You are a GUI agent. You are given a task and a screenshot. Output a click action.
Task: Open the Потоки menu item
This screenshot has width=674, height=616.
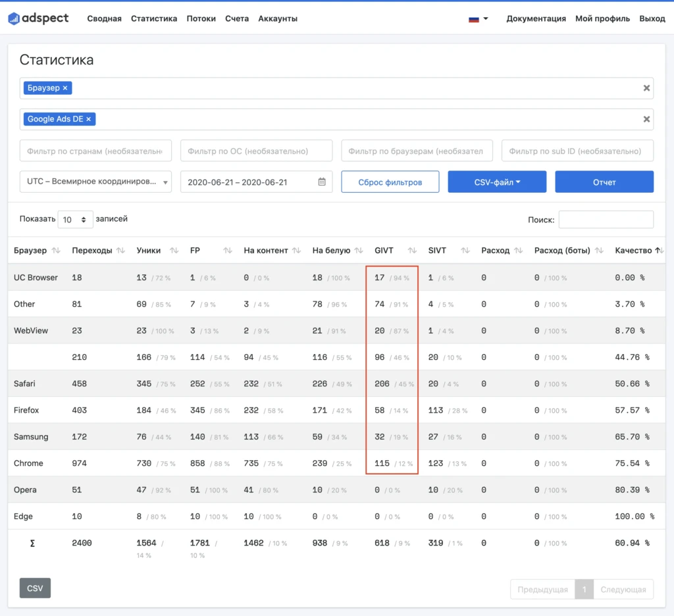[201, 18]
